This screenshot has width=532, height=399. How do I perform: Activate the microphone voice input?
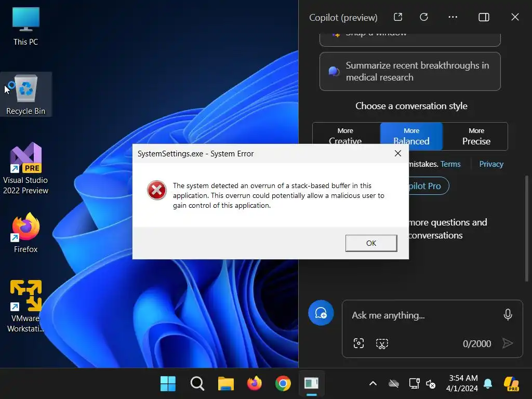coord(508,315)
